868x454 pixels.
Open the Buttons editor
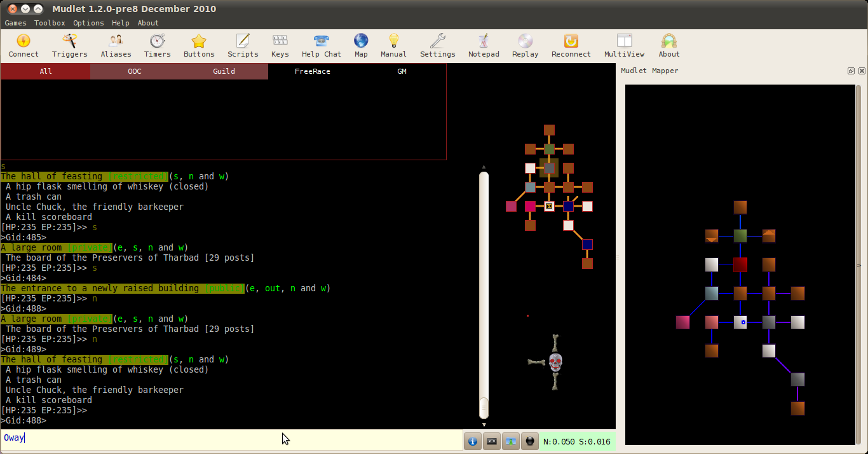[x=199, y=46]
